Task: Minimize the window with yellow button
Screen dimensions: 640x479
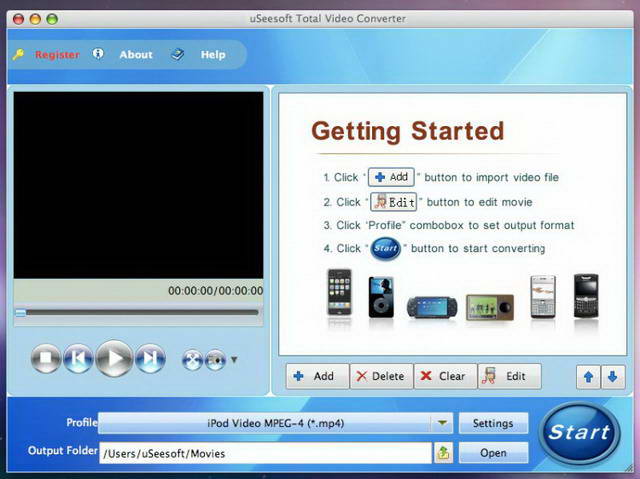Action: [x=35, y=19]
